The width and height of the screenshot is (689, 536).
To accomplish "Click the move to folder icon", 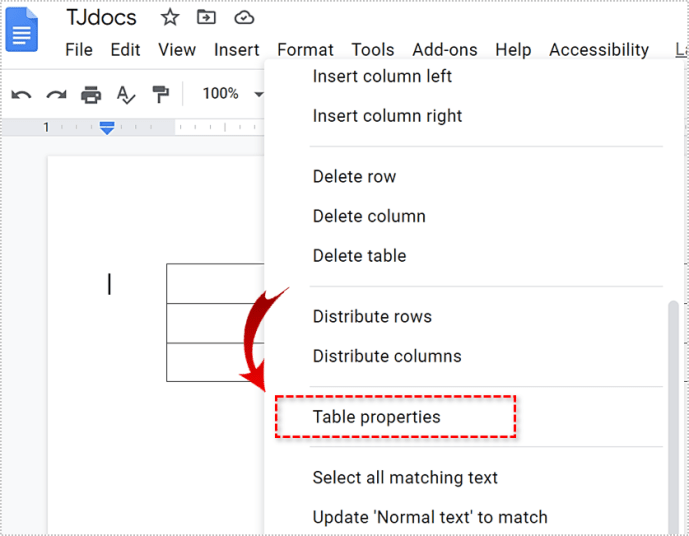I will pos(206,18).
